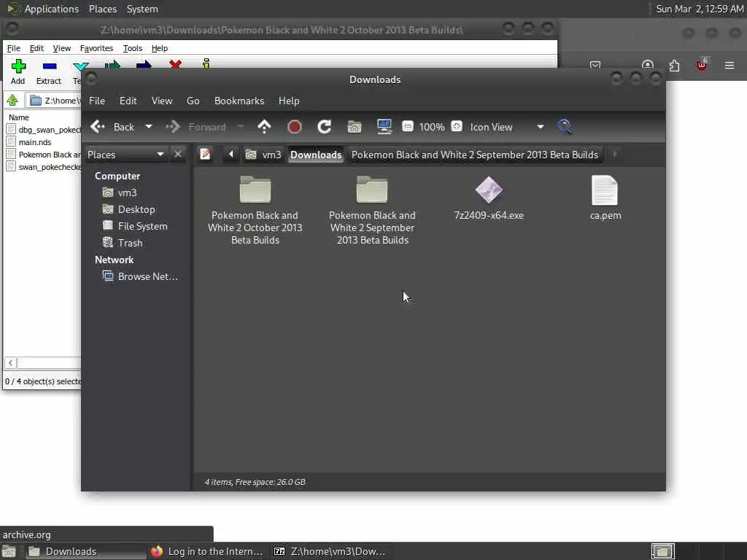Open the Edit menu in Downloads window
Screen dimensions: 747x560
tap(128, 101)
